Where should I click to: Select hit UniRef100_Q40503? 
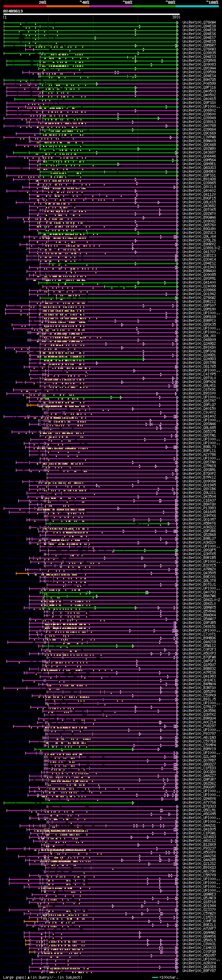click(x=199, y=91)
